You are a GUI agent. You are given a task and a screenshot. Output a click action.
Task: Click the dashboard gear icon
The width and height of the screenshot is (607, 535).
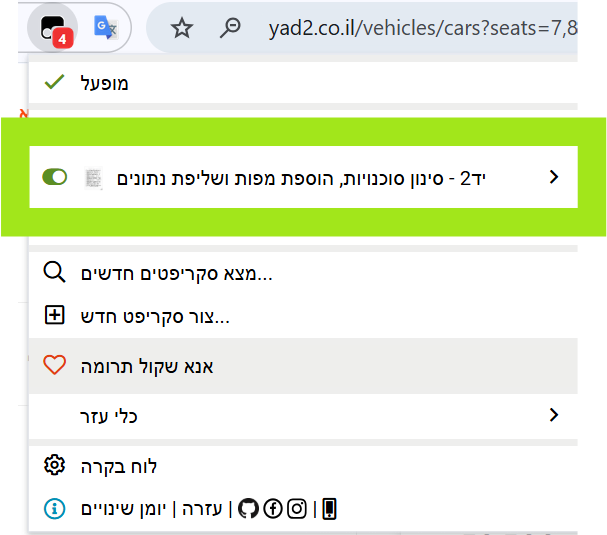coord(54,465)
